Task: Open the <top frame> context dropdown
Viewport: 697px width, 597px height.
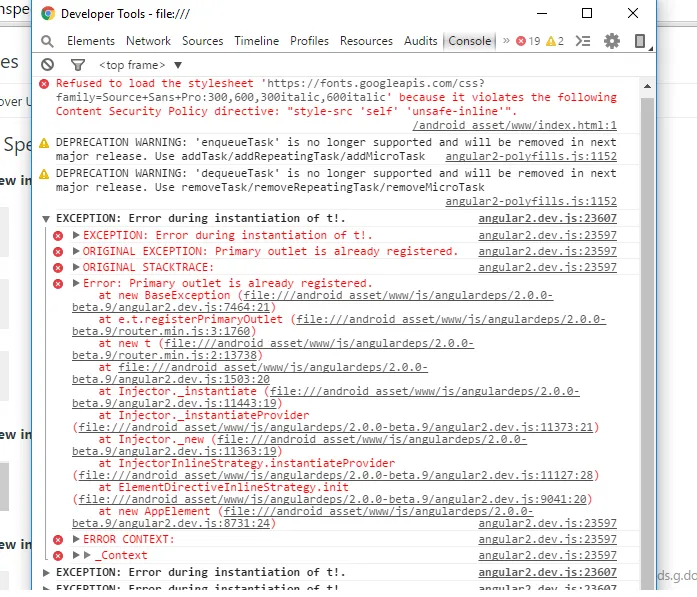Action: pyautogui.click(x=140, y=65)
